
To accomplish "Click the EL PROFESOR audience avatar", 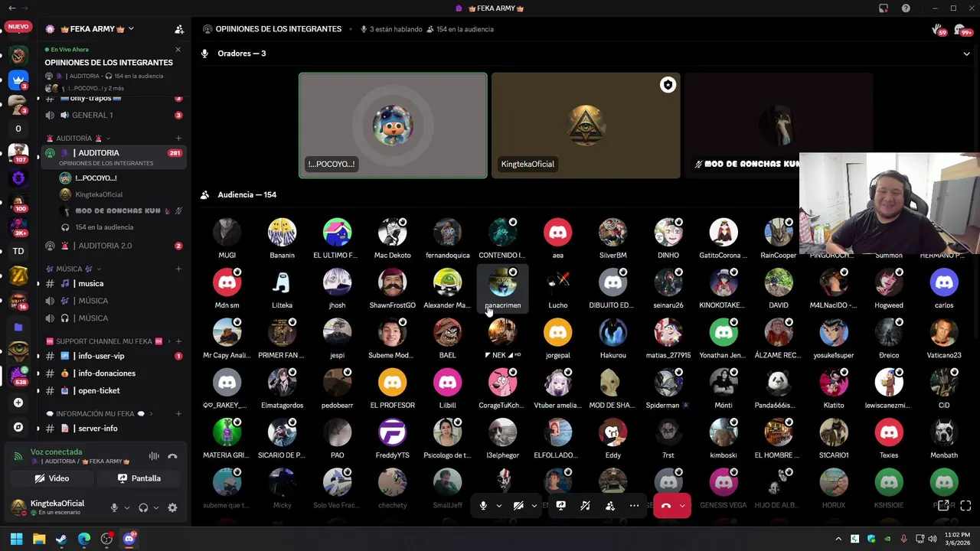I will click(x=392, y=383).
